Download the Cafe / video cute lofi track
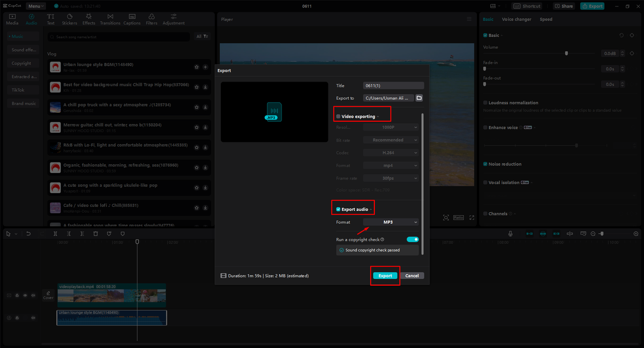 point(205,208)
